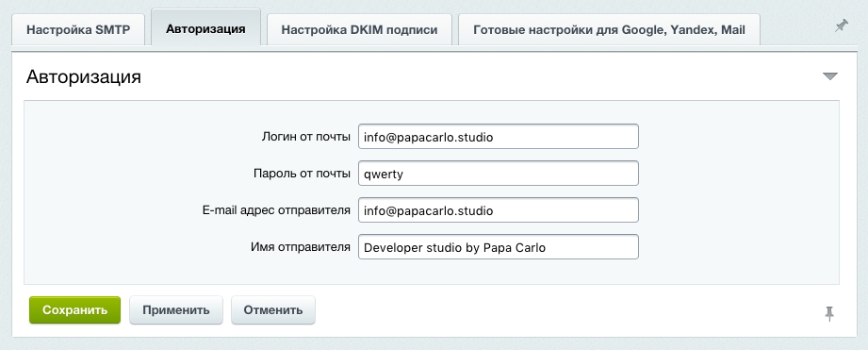Click the Логин от почты label
The height and width of the screenshot is (350, 868).
point(305,137)
